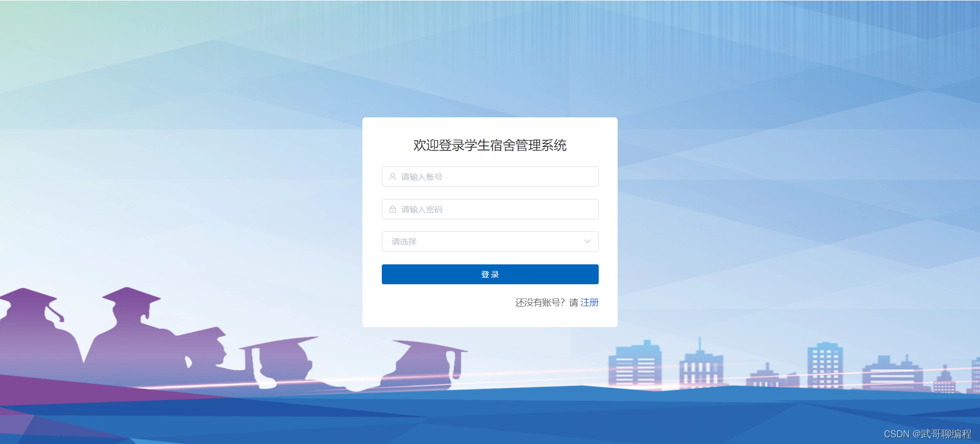Click the blue 登录 login button
This screenshot has width=980, height=444.
[490, 274]
